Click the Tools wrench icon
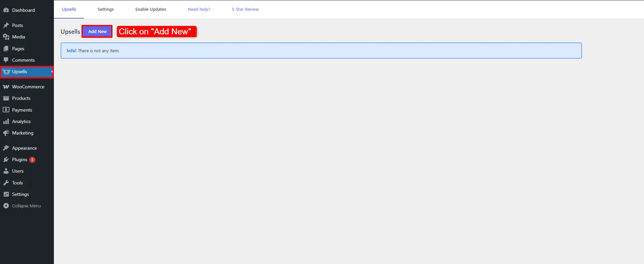Screen dimensions: 644x264 click(6, 183)
